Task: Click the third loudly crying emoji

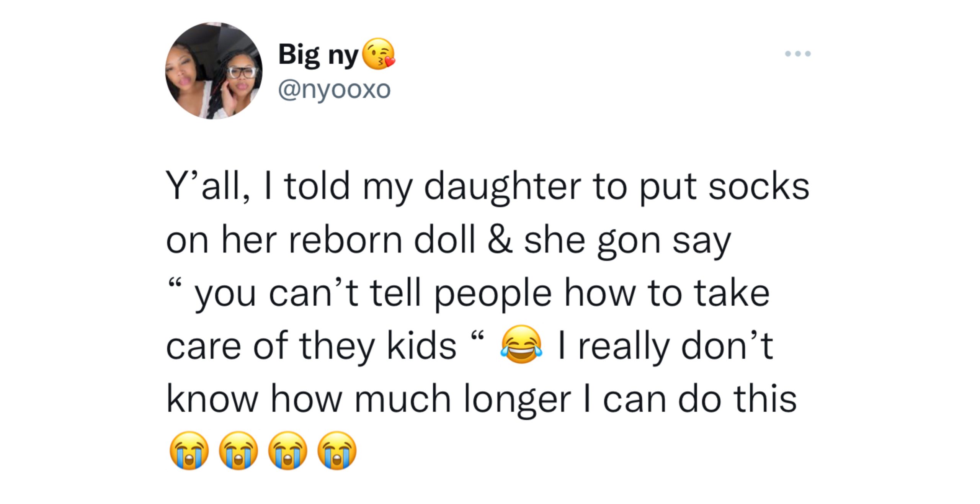Action: (x=288, y=450)
